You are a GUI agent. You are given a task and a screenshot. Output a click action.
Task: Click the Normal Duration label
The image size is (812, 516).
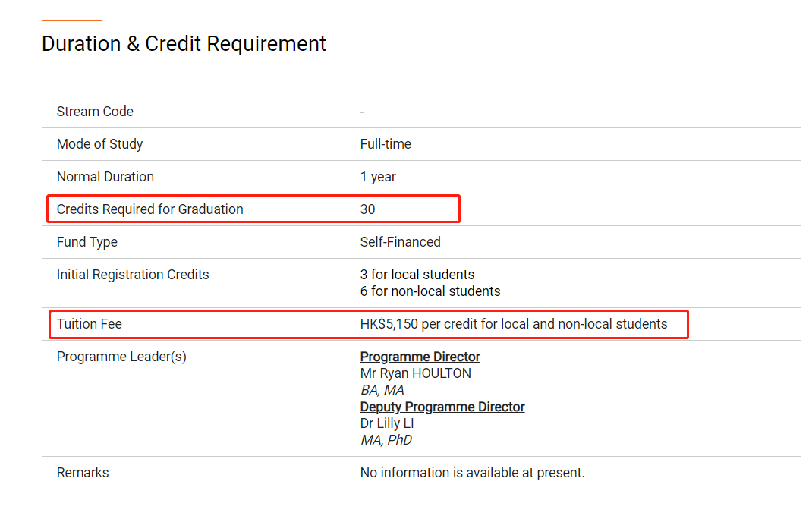click(105, 177)
